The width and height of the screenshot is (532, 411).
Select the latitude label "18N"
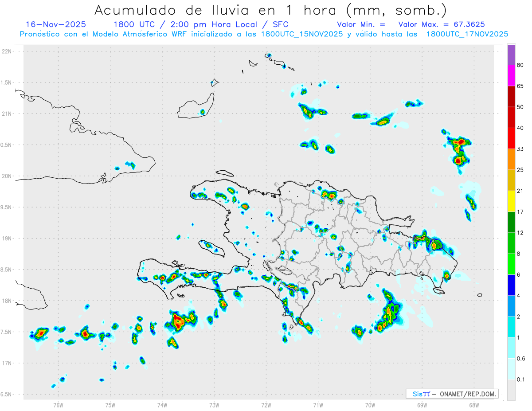tap(7, 301)
